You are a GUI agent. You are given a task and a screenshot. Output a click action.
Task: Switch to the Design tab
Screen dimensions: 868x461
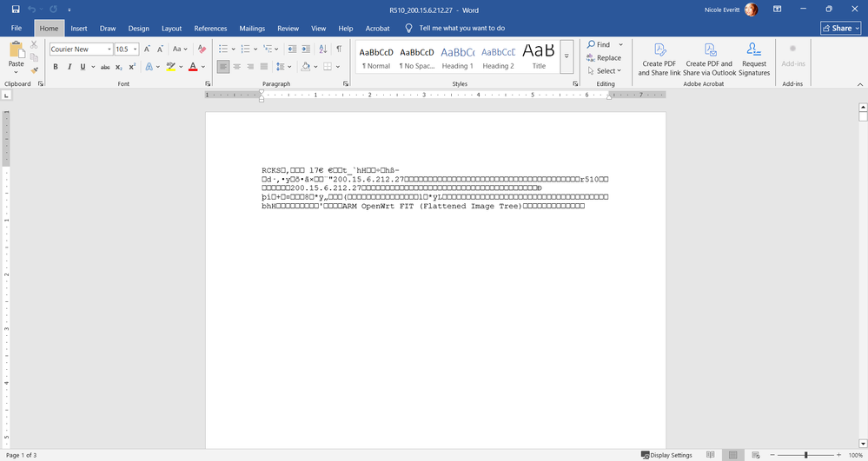point(138,29)
